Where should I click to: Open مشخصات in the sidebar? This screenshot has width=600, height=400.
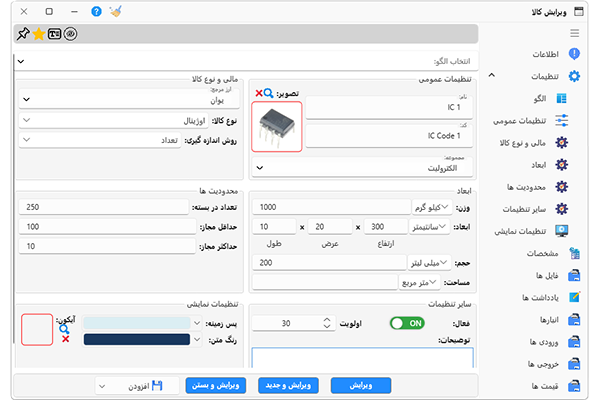coord(542,253)
